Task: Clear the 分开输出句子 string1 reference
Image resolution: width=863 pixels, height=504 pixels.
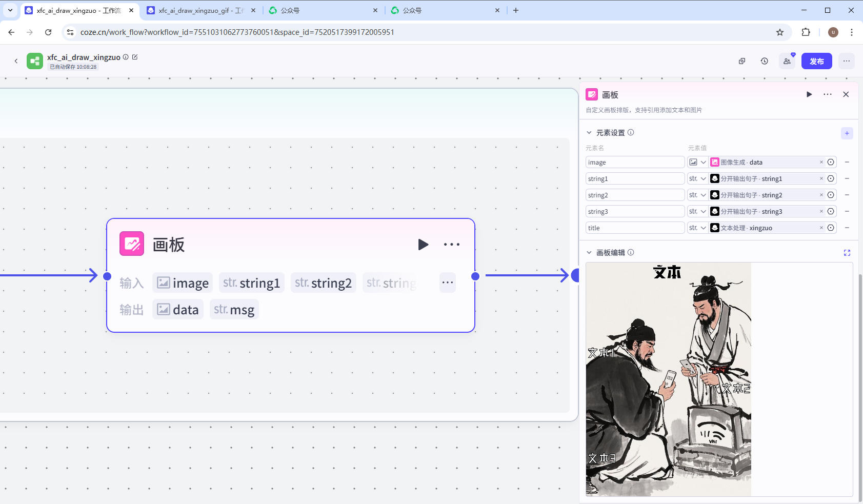Action: tap(821, 178)
